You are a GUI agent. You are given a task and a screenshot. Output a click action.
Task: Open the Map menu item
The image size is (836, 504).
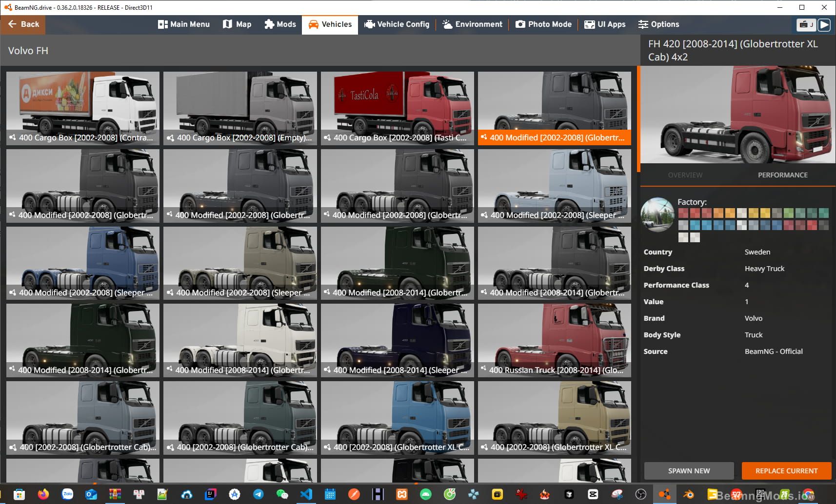pyautogui.click(x=237, y=24)
